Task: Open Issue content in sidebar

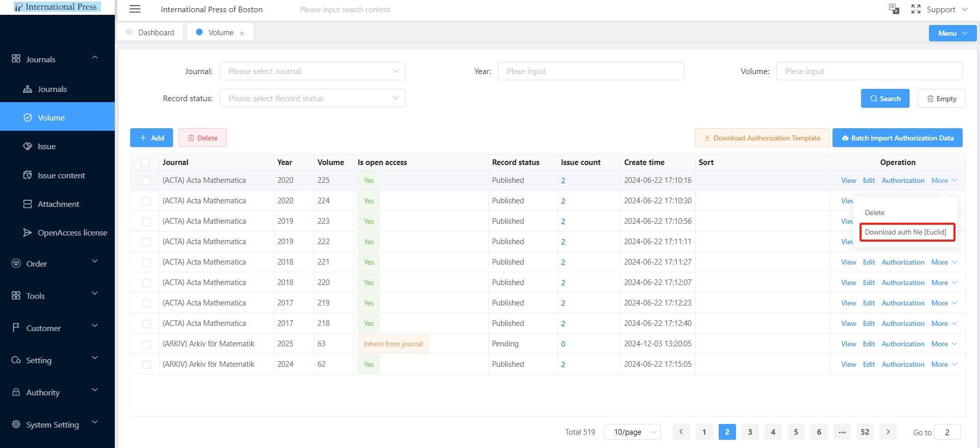Action: pos(57,175)
